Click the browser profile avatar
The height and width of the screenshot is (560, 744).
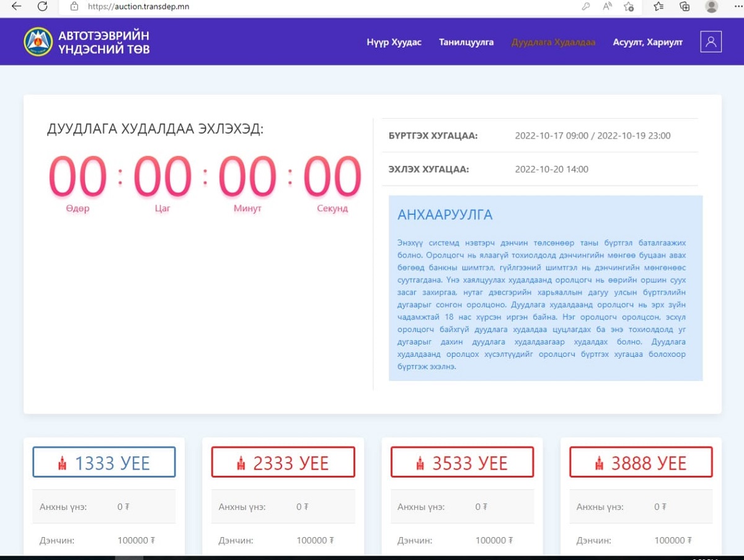tap(712, 6)
